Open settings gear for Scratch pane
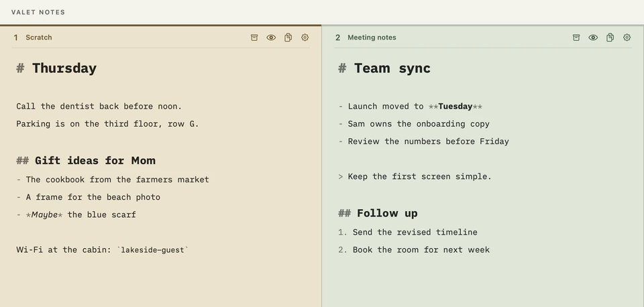The width and height of the screenshot is (644, 307). [x=305, y=38]
